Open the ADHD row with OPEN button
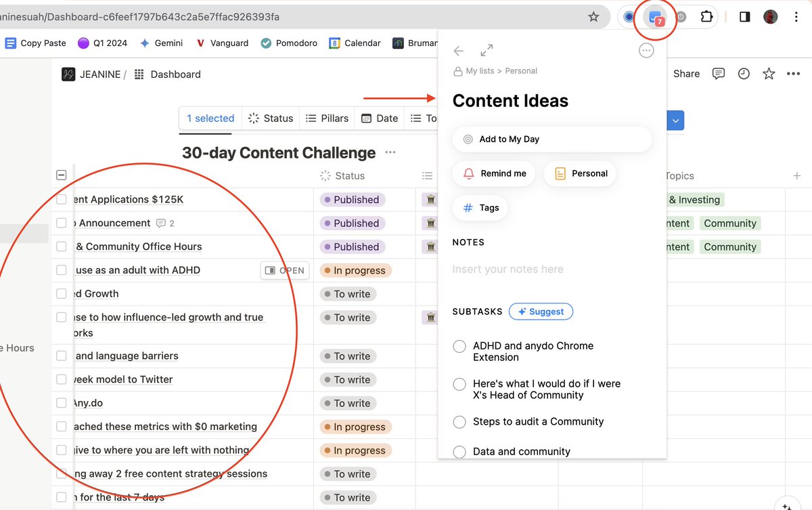 tap(285, 270)
